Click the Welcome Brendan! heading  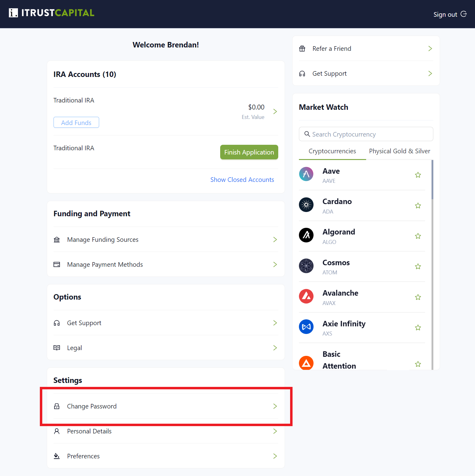point(166,45)
